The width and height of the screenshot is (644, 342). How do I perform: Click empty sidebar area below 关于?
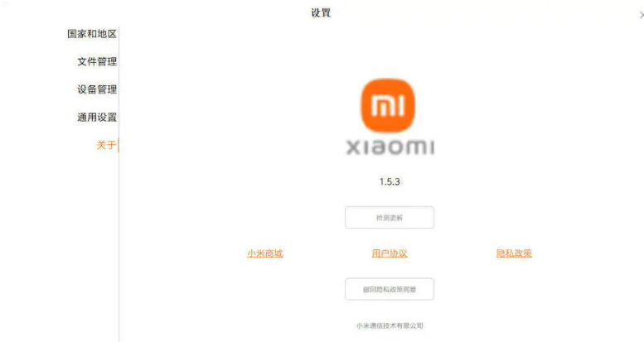point(61,246)
